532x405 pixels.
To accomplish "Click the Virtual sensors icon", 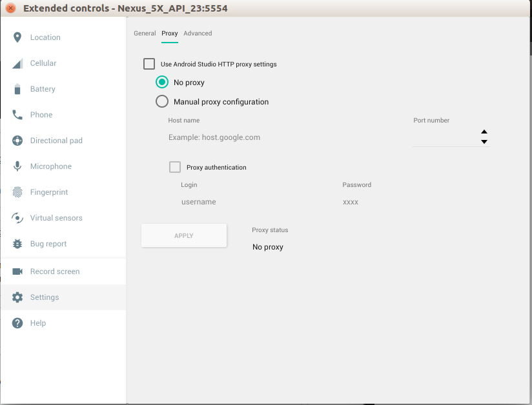I will pyautogui.click(x=17, y=218).
